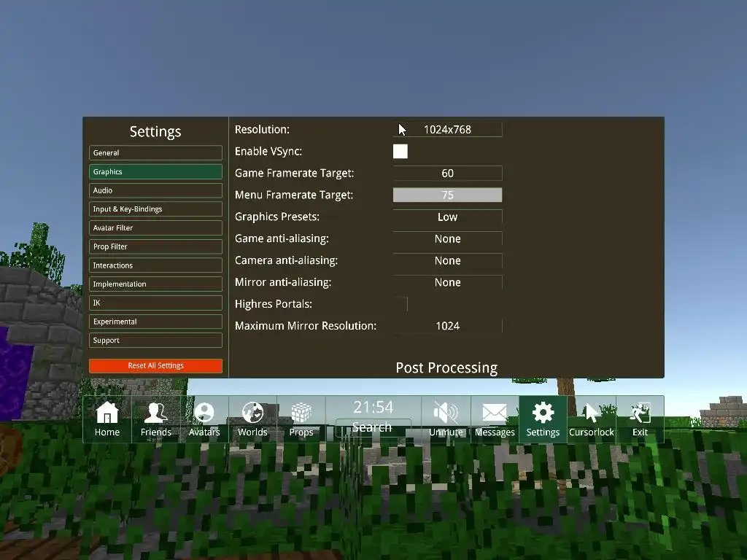Image resolution: width=747 pixels, height=560 pixels.
Task: Toggle the Enable VSync checkbox
Action: pos(400,152)
